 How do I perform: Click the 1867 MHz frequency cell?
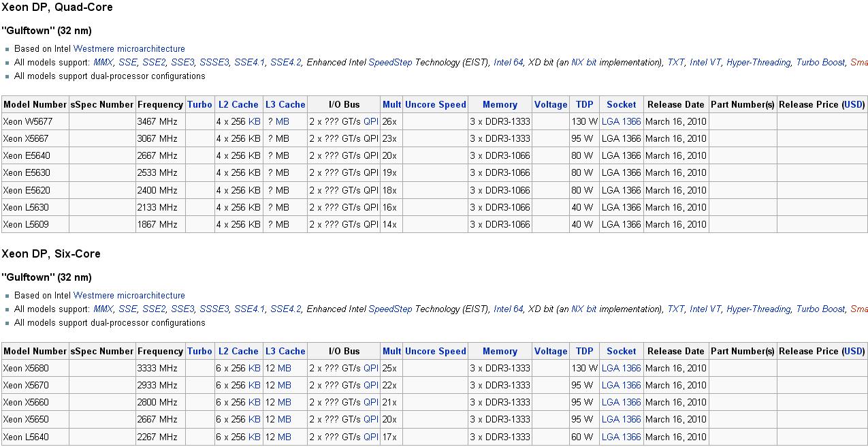pos(160,225)
